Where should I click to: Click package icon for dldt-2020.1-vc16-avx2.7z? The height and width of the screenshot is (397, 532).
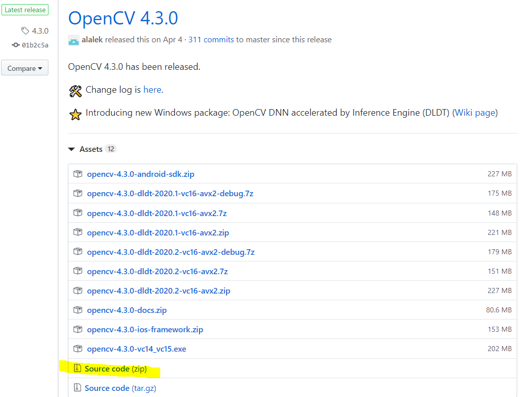point(78,213)
